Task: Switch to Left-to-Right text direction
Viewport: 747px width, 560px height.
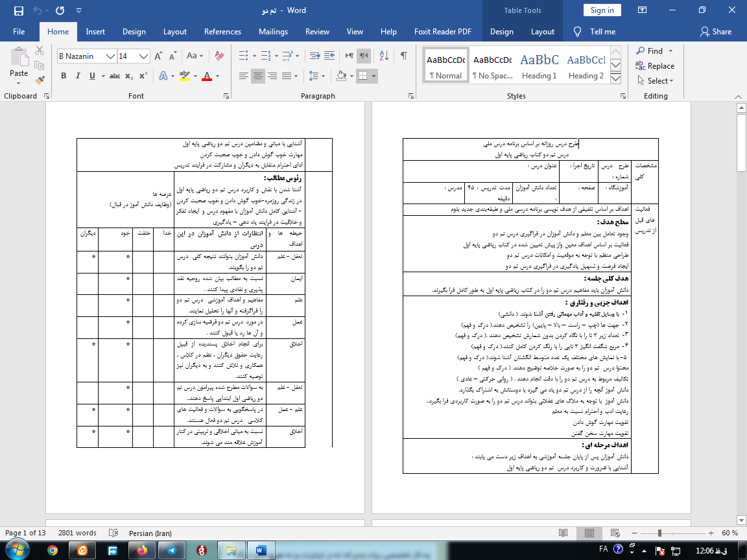Action: [x=349, y=56]
